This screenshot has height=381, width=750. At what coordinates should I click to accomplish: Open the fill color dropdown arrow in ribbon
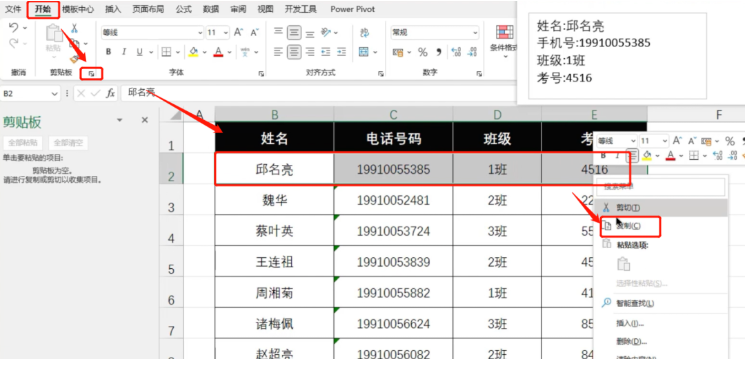click(204, 52)
